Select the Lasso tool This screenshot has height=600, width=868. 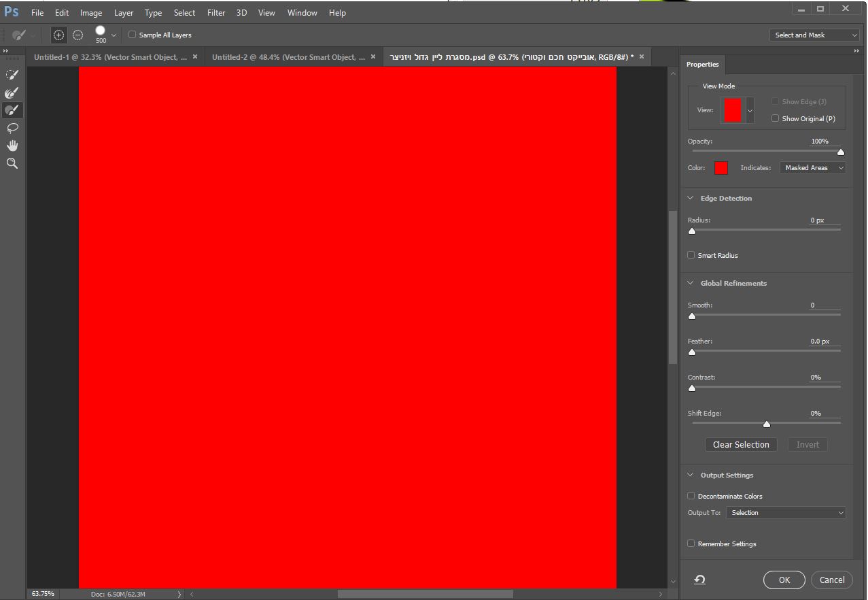click(12, 127)
